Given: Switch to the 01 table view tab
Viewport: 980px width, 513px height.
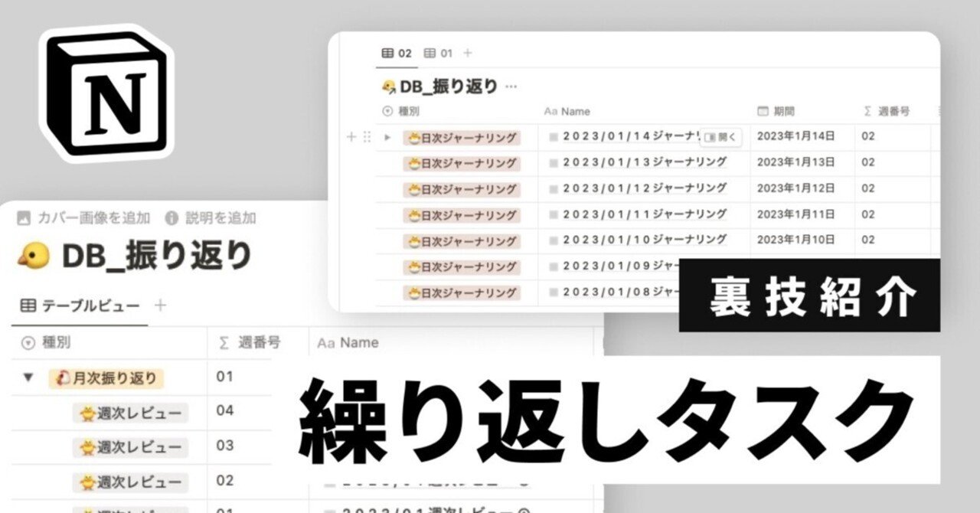Looking at the screenshot, I should 439,53.
